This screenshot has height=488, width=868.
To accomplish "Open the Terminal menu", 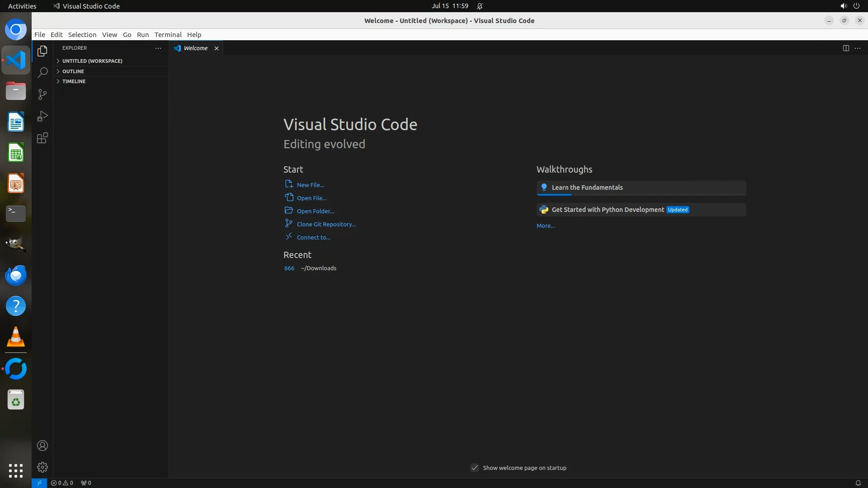I will [168, 35].
